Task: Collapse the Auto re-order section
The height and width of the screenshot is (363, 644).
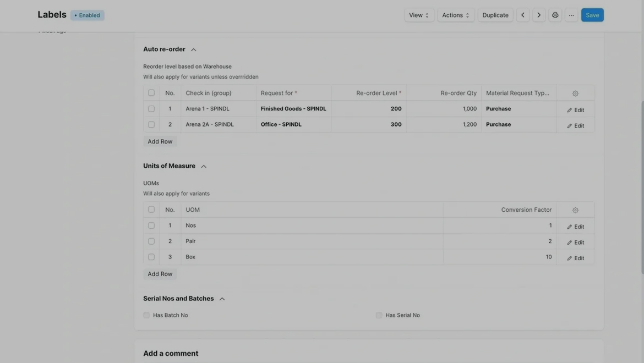Action: pos(193,50)
